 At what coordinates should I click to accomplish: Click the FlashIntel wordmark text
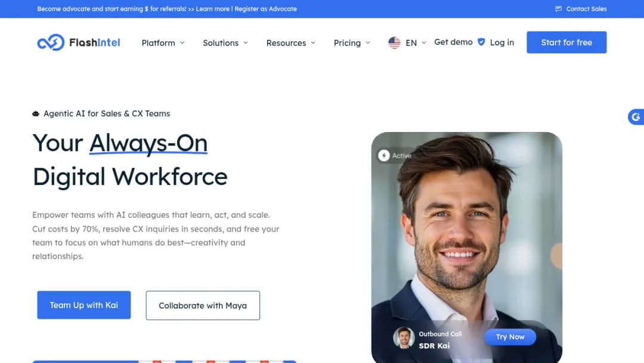click(94, 42)
